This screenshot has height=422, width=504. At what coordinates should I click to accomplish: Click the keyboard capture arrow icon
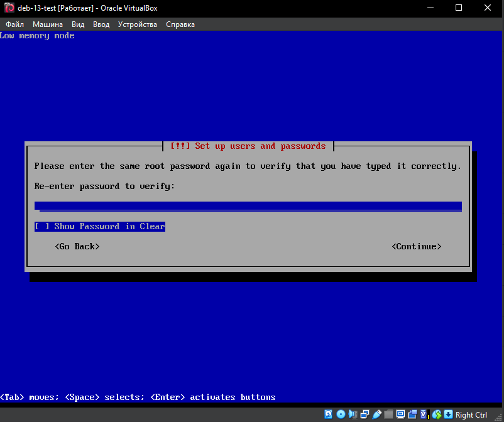point(448,414)
